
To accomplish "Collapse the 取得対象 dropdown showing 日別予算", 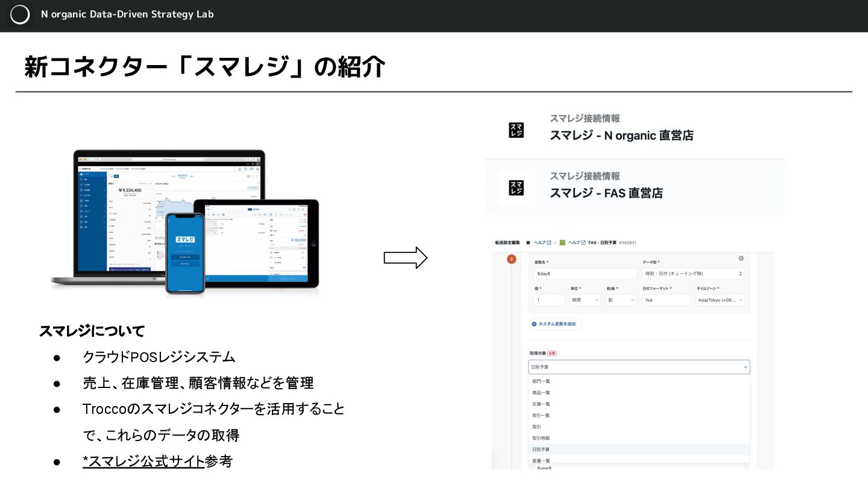I will 639,366.
